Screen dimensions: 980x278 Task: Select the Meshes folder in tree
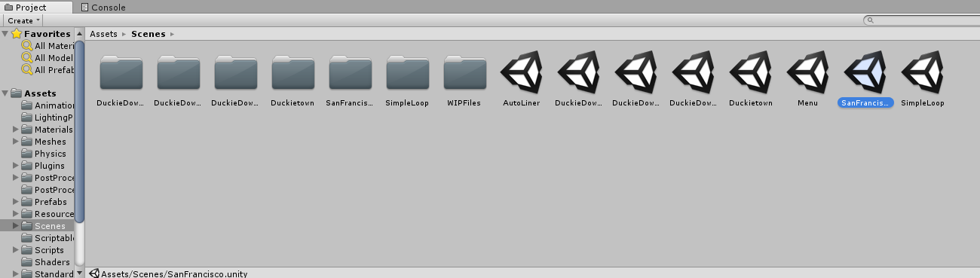[x=44, y=142]
